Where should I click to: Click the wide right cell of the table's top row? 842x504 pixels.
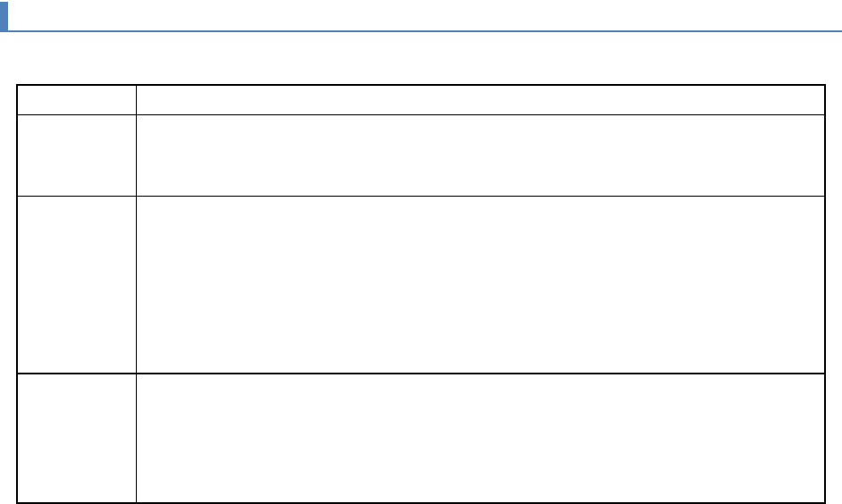coord(479,100)
